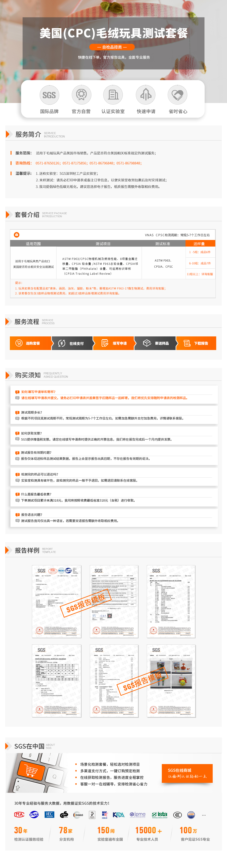Click the MA certification logo
Viewport: 227px width, 868px height.
[x=19, y=815]
